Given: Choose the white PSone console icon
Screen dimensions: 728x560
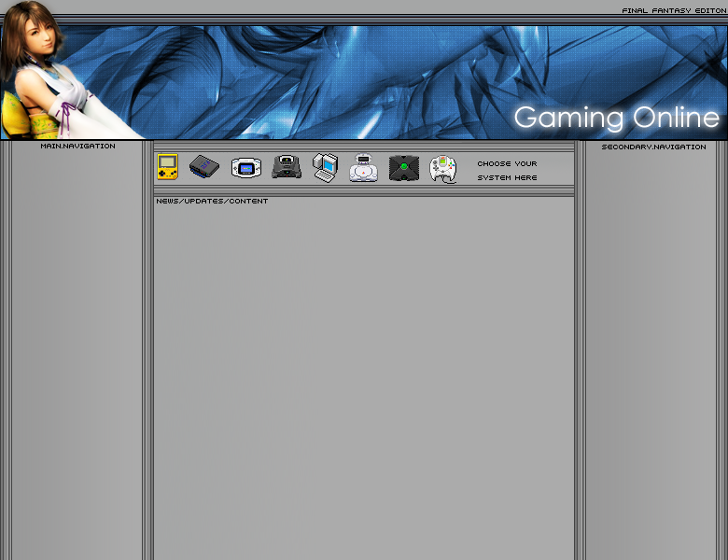Looking at the screenshot, I should click(x=364, y=168).
